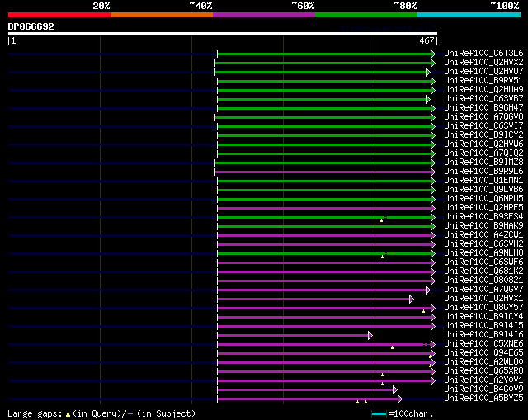Click the cyan ~100% identity legend segment
This screenshot has width=528, height=420.
tap(469, 15)
